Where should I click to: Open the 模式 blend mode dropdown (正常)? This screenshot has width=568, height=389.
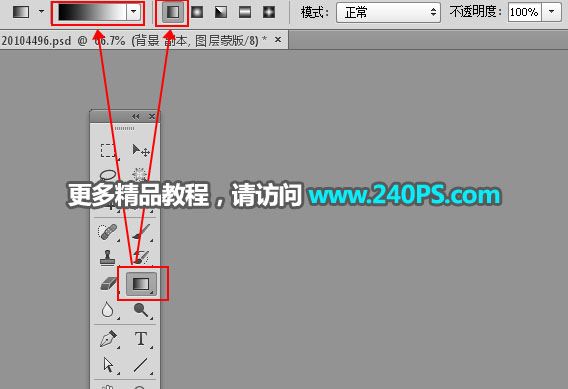(388, 13)
